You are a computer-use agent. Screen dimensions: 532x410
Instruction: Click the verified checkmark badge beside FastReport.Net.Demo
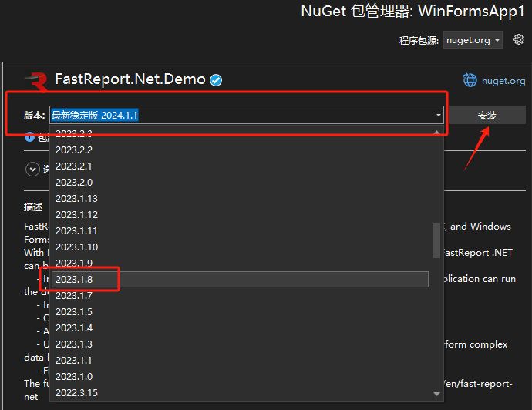[x=216, y=80]
